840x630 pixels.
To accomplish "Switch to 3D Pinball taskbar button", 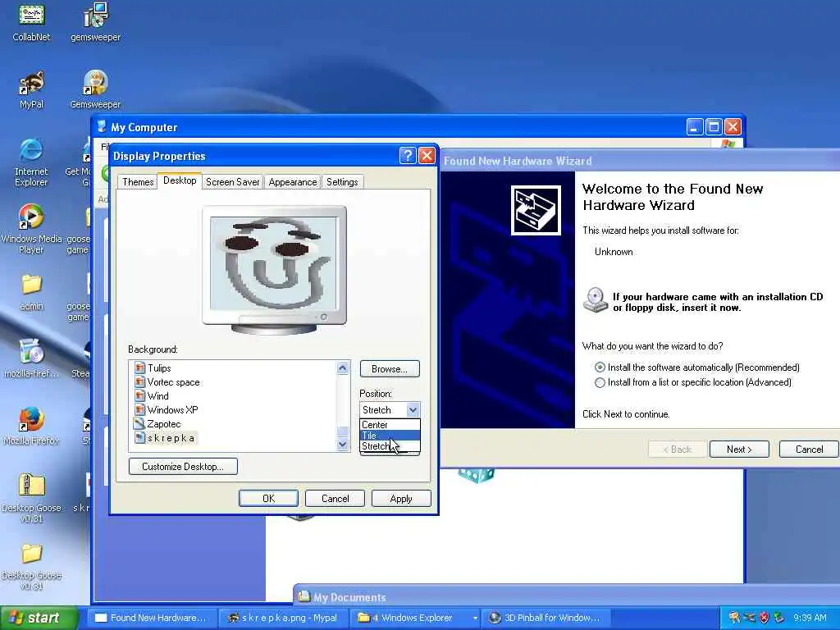I will (x=546, y=618).
